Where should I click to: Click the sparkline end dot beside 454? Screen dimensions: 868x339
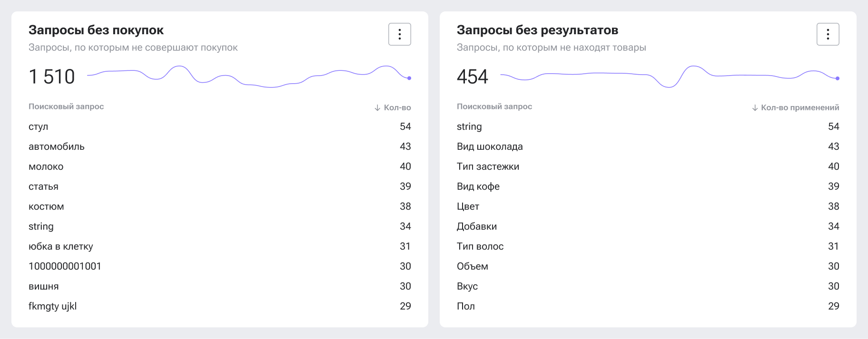[x=838, y=78]
